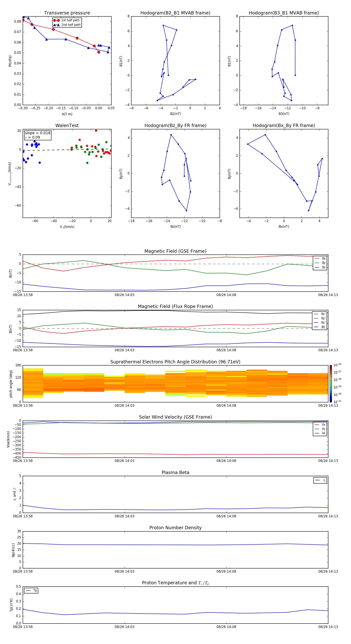The height and width of the screenshot is (644, 351).
Task: Click the 'Vy' entry in velocity legend
Action: (320, 429)
